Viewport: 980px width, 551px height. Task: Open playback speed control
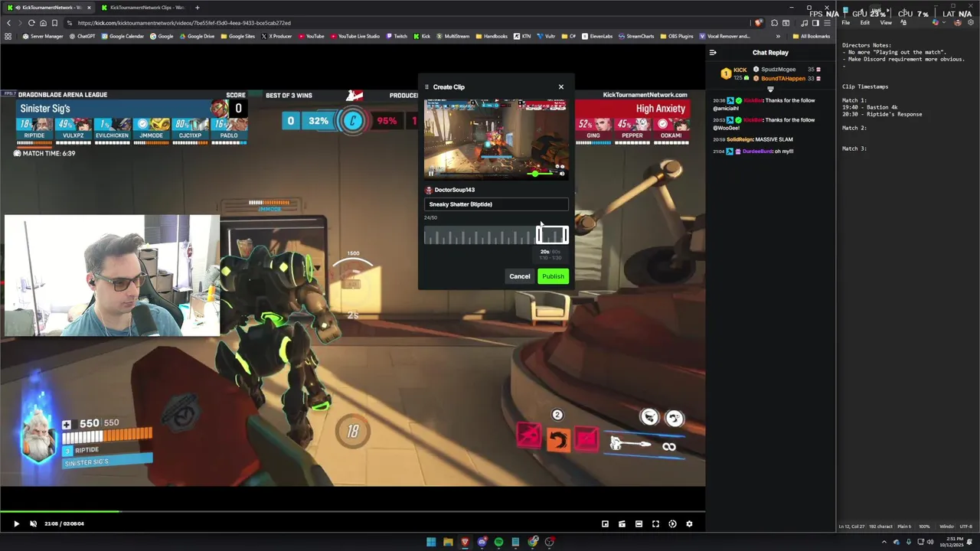click(x=672, y=524)
